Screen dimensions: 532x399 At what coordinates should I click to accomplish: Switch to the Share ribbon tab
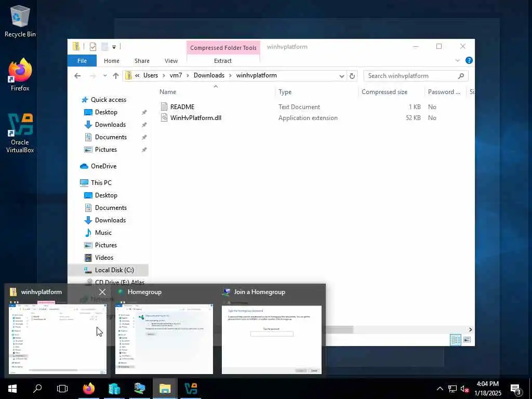pos(142,61)
